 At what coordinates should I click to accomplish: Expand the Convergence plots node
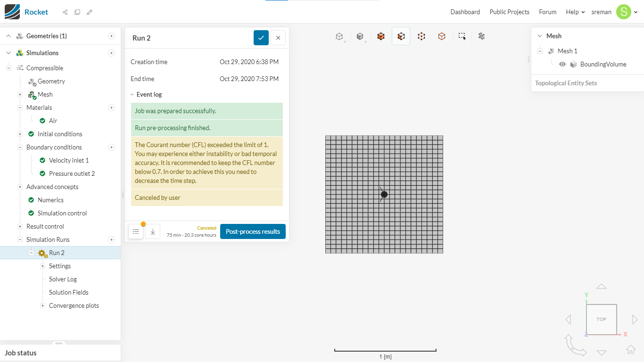click(x=43, y=305)
